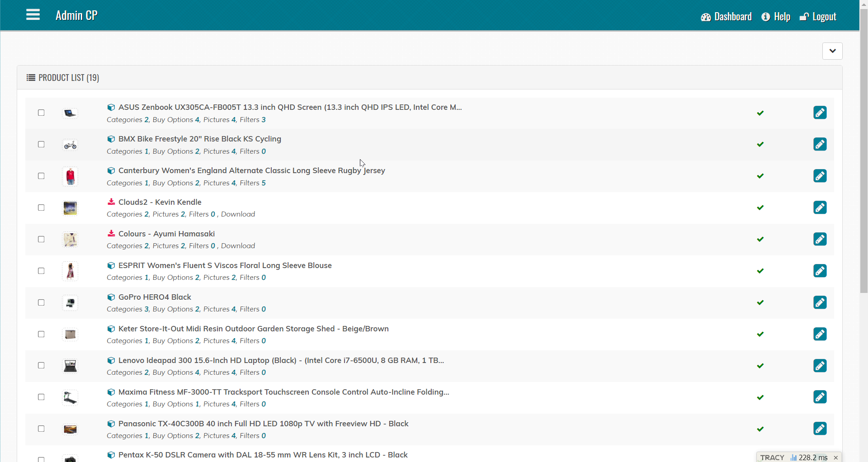Edit the Panasonic TX-40C300B TV product
Viewport: 868px width, 462px height.
click(820, 429)
